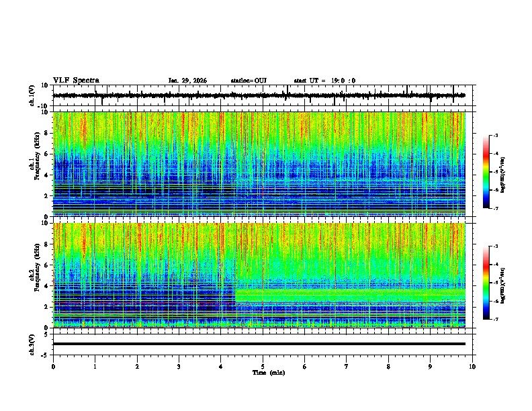The height and width of the screenshot is (411, 532).
Task: Click the 'VLF Spectra' plot title
Action: coord(76,81)
